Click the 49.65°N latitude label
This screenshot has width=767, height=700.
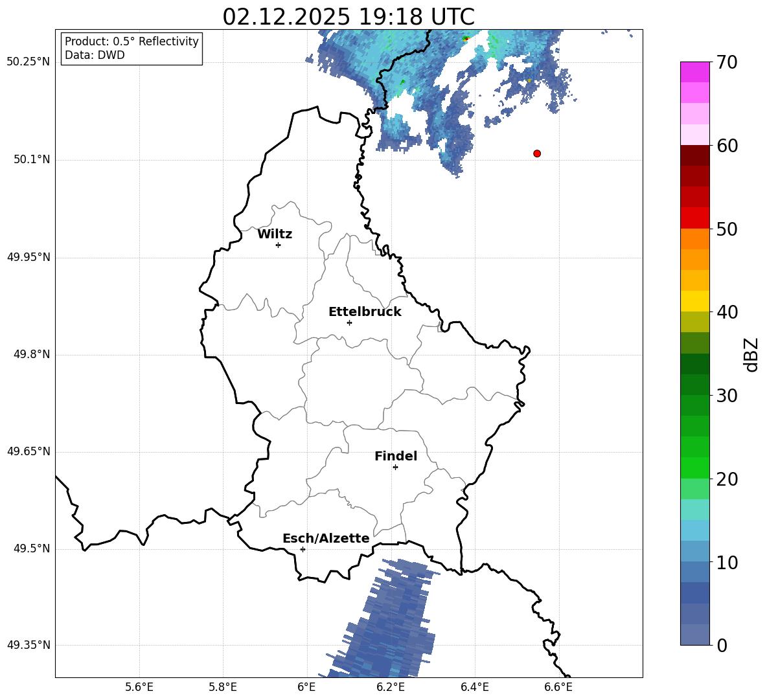tap(29, 451)
